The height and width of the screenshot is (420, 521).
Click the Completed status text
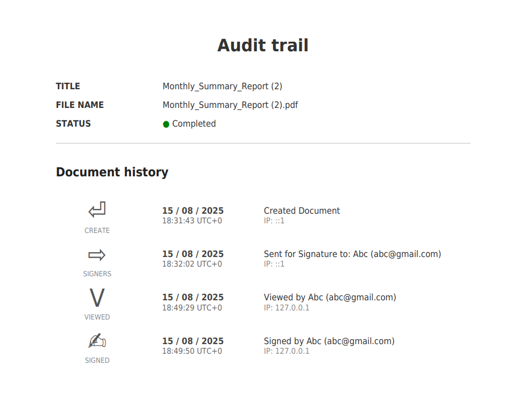tap(194, 124)
